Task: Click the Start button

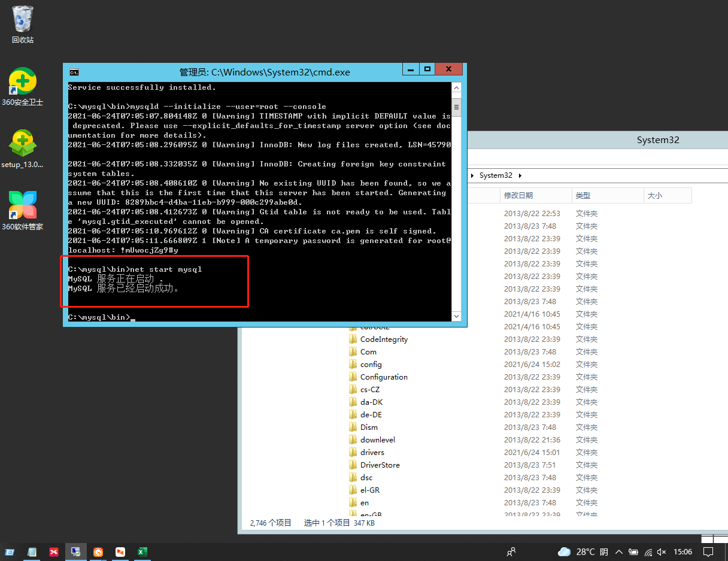Action: click(x=10, y=551)
